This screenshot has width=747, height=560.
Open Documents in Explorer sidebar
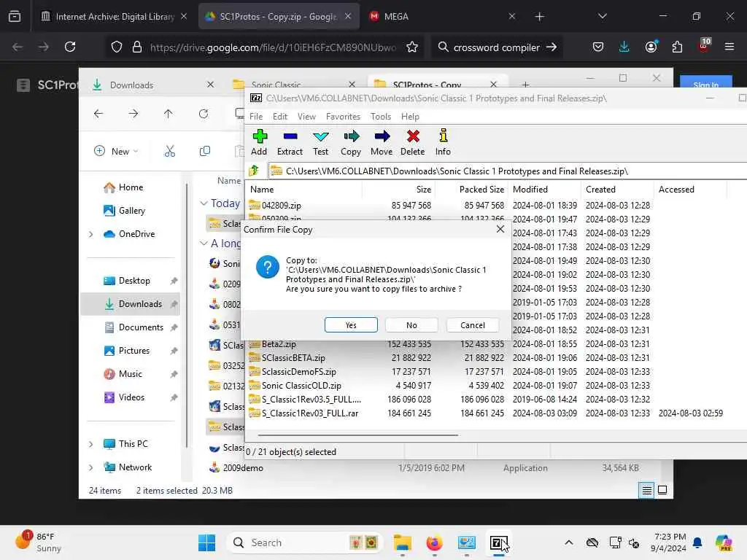134,327
